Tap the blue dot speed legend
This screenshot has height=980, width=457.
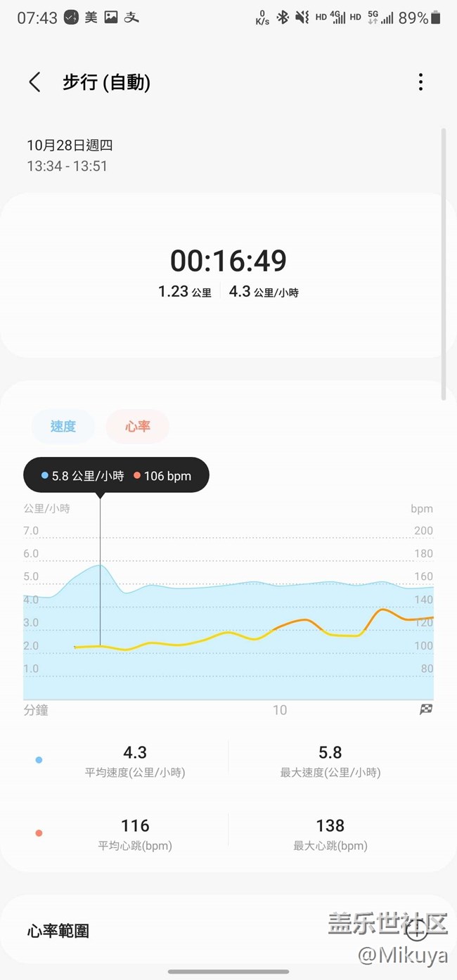(x=39, y=760)
